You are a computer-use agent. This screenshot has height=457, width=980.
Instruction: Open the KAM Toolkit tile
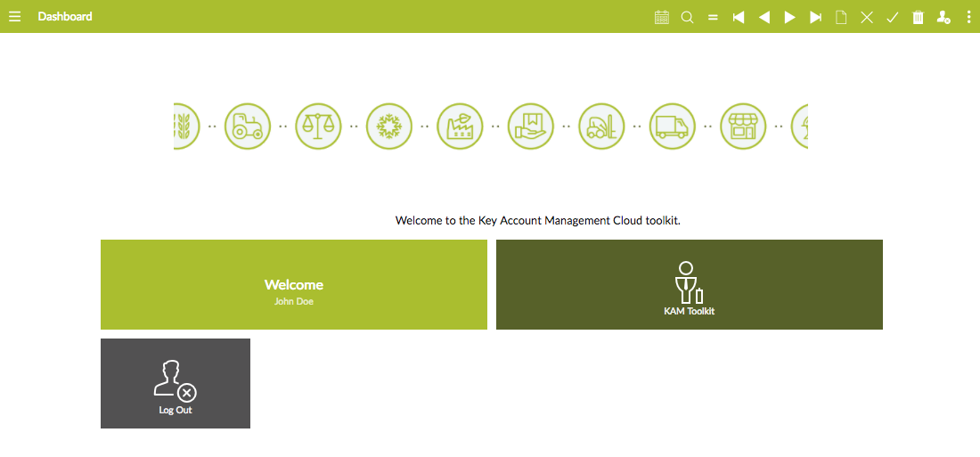coord(690,284)
